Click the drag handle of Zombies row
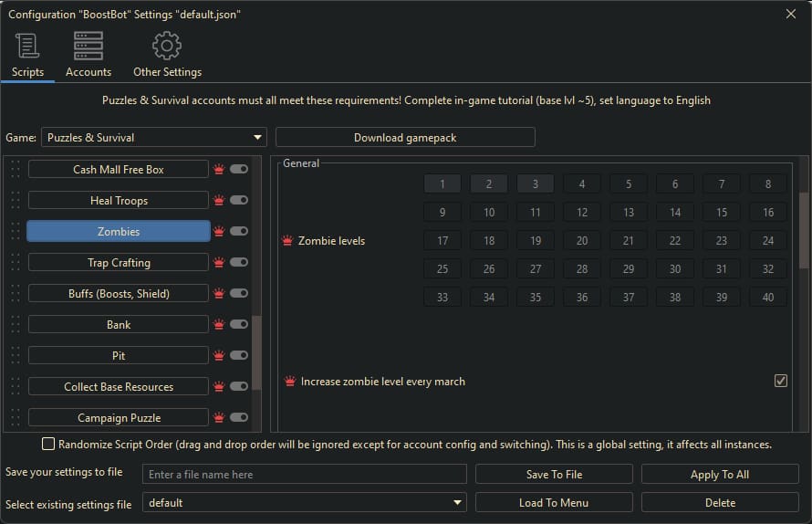Screen dimensions: 812x524 16,232
